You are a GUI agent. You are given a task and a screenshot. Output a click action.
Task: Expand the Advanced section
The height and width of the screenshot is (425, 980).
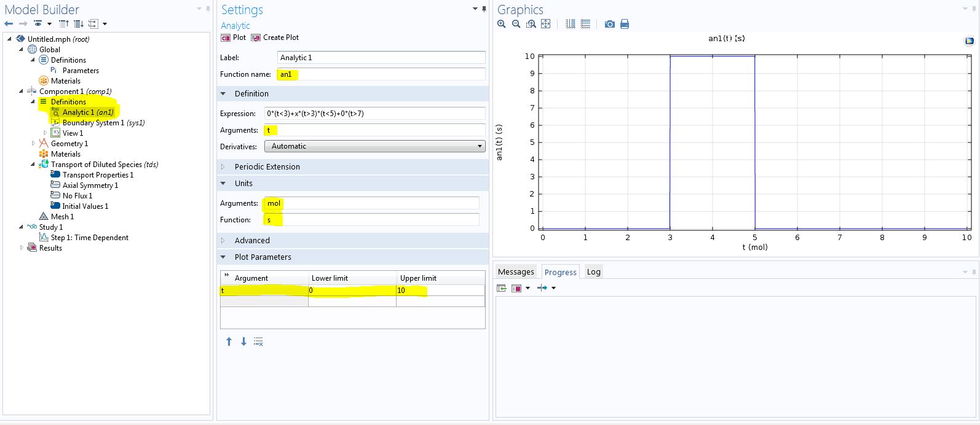pos(251,240)
